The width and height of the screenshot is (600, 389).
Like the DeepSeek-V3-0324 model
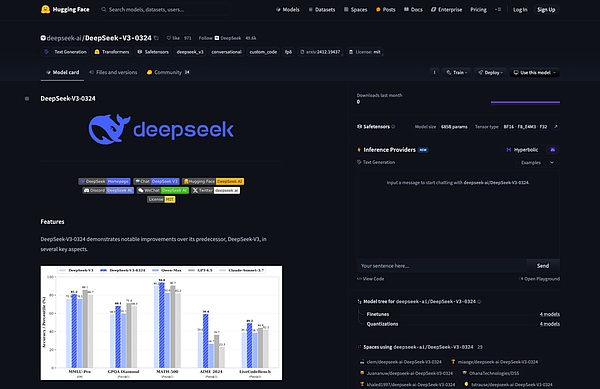[173, 38]
